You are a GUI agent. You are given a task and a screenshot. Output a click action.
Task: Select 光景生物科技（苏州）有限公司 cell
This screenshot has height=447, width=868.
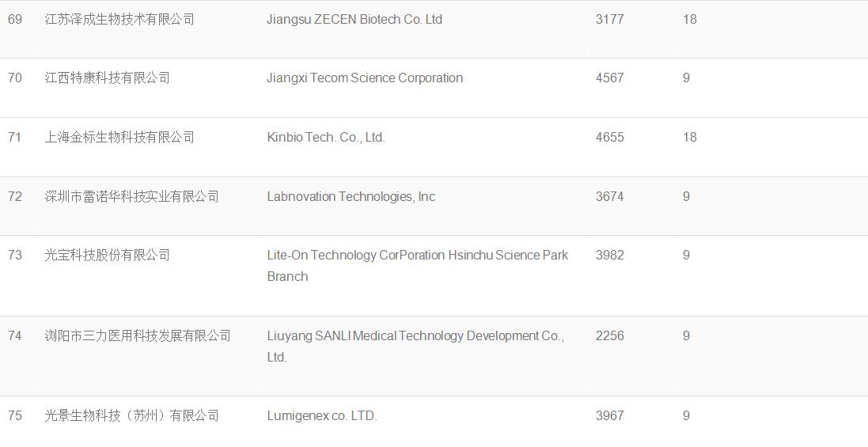click(x=132, y=416)
